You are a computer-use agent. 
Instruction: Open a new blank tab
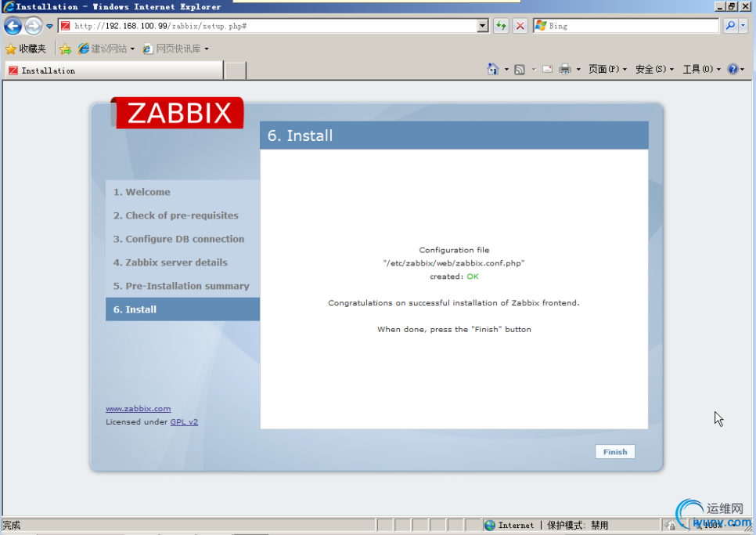point(236,70)
